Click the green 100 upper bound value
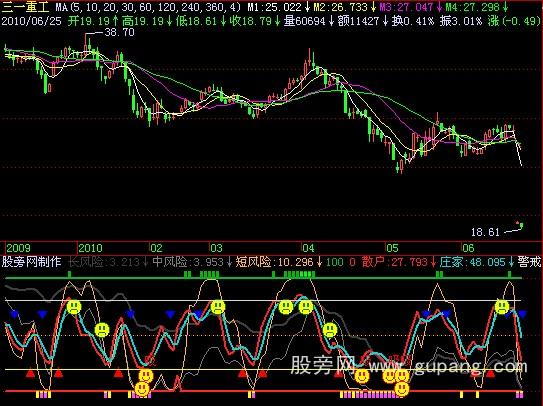 pyautogui.click(x=335, y=262)
